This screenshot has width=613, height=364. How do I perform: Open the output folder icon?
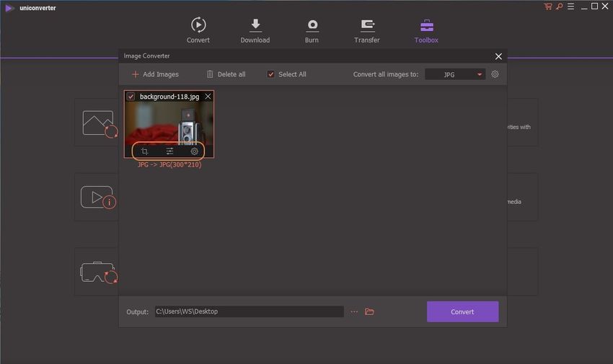369,311
